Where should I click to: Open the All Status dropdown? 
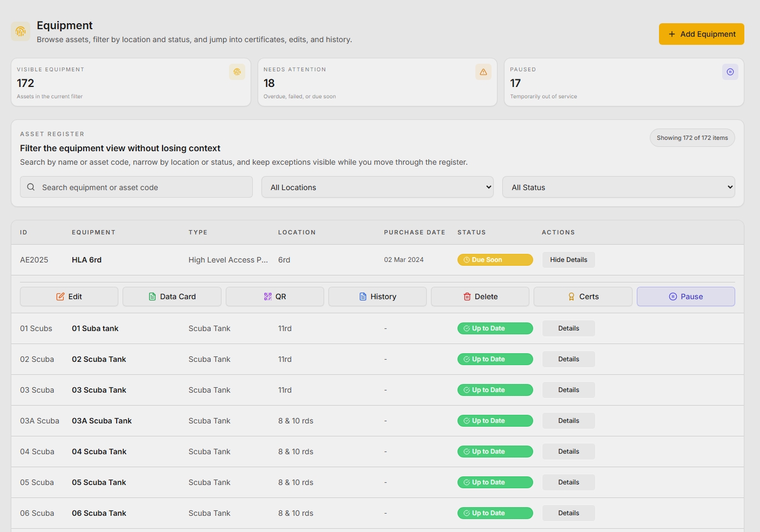tap(618, 187)
